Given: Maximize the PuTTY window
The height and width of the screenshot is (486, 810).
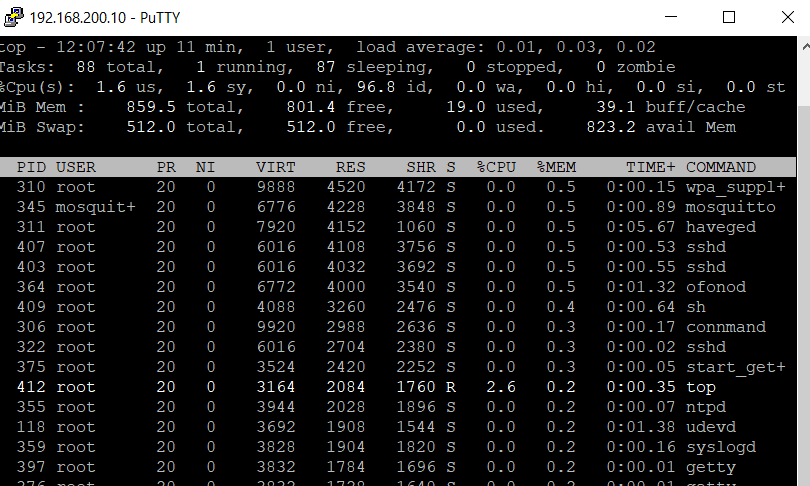Looking at the screenshot, I should click(729, 17).
